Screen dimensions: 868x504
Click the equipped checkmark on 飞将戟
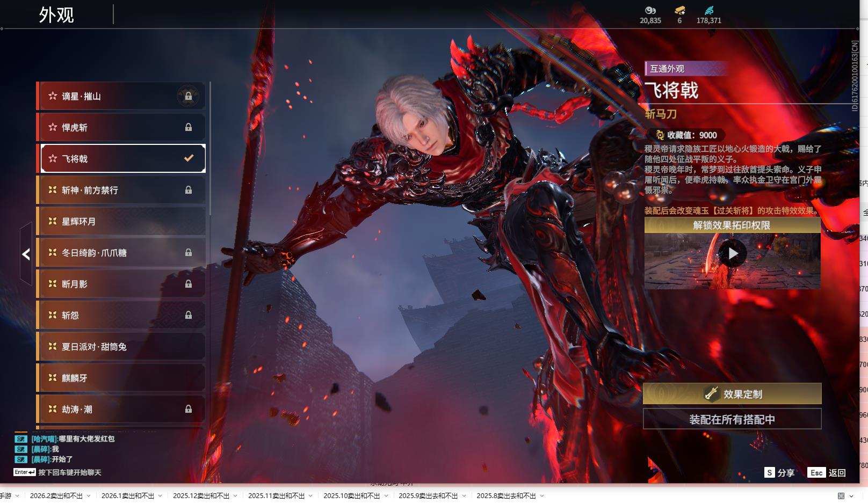[189, 158]
